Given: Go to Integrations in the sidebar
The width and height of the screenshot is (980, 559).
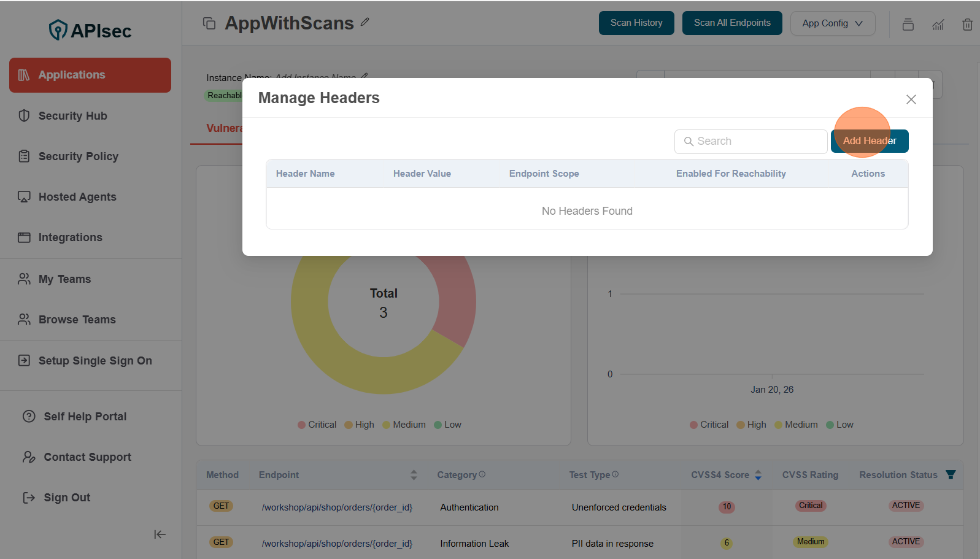Looking at the screenshot, I should pos(70,237).
